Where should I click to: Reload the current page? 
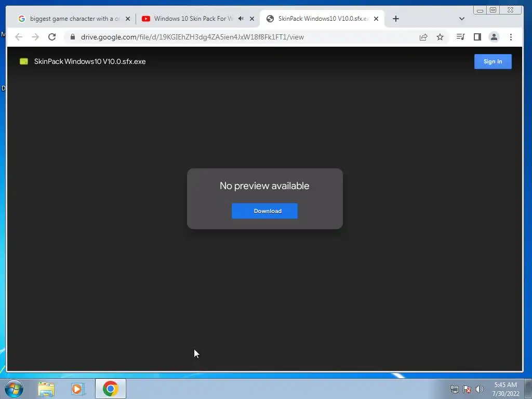52,37
